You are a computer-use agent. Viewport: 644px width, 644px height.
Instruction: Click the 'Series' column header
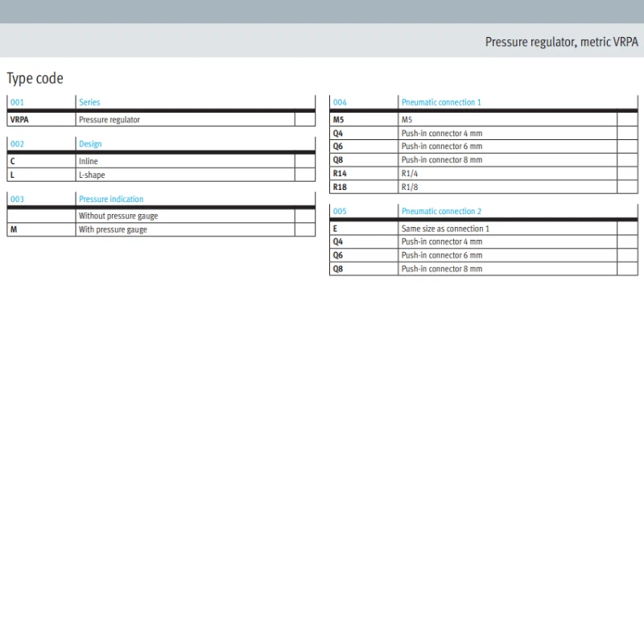coord(89,102)
